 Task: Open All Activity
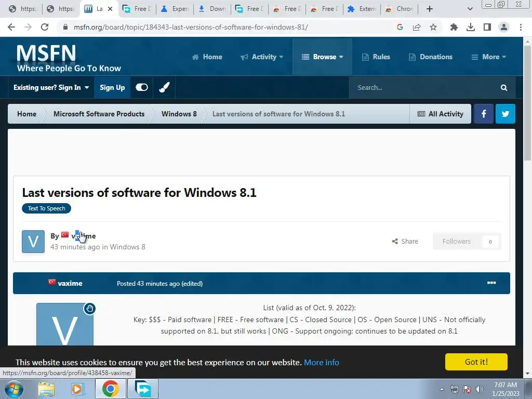(x=441, y=114)
